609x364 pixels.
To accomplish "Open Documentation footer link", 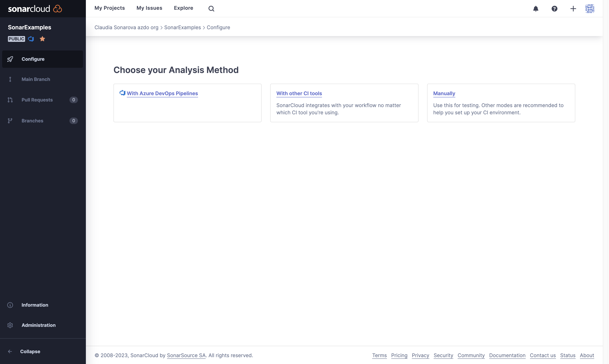I will [x=507, y=355].
